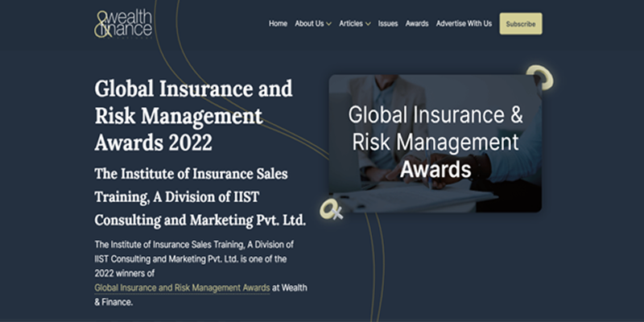Click the Institute of Insurance Sales Training subheading
The height and width of the screenshot is (322, 644).
[x=191, y=196]
